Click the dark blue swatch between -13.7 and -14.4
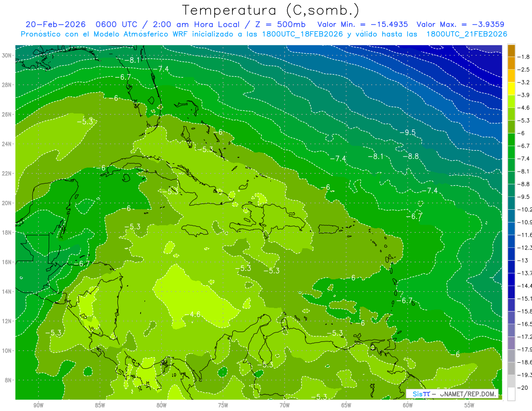Screen dimensions: 532x411 tap(511, 279)
